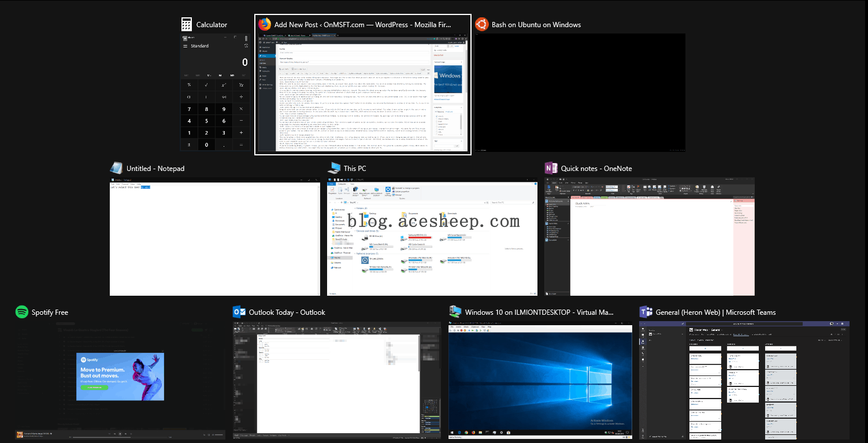Click the 6 key in Calculator
The image size is (868, 443).
pos(224,121)
